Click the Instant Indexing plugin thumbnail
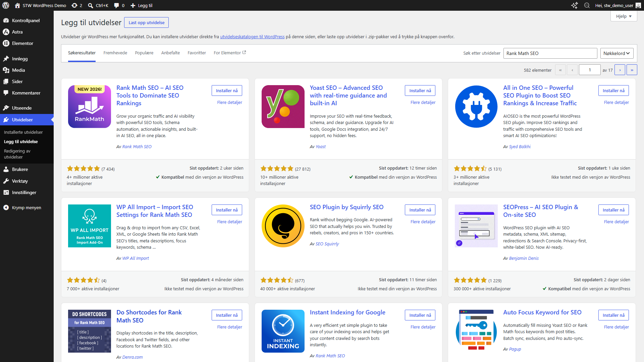 283,331
